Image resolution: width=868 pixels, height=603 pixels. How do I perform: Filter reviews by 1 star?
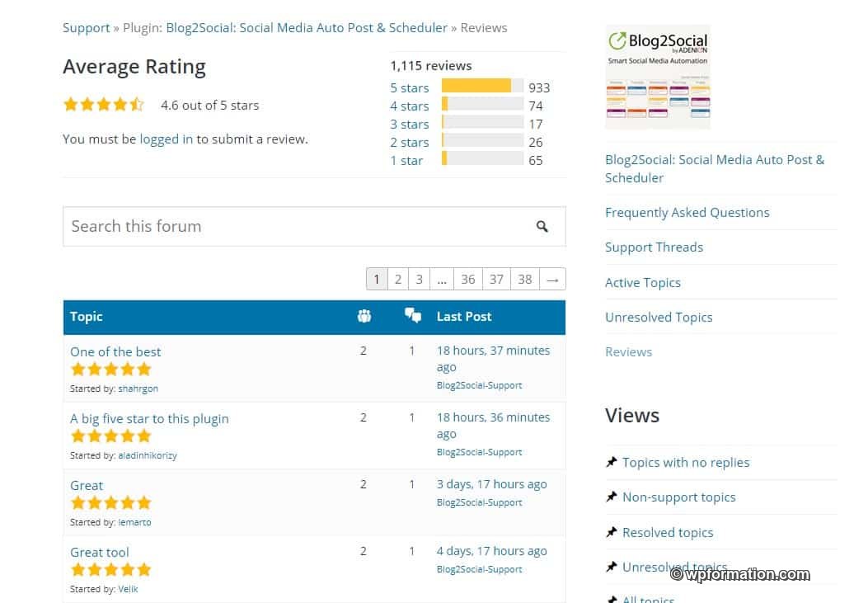coord(406,161)
